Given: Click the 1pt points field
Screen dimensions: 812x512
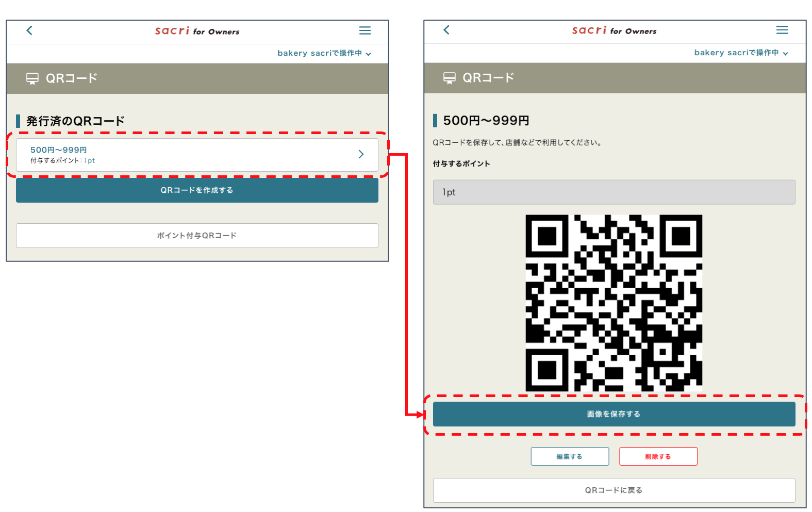Looking at the screenshot, I should point(614,192).
